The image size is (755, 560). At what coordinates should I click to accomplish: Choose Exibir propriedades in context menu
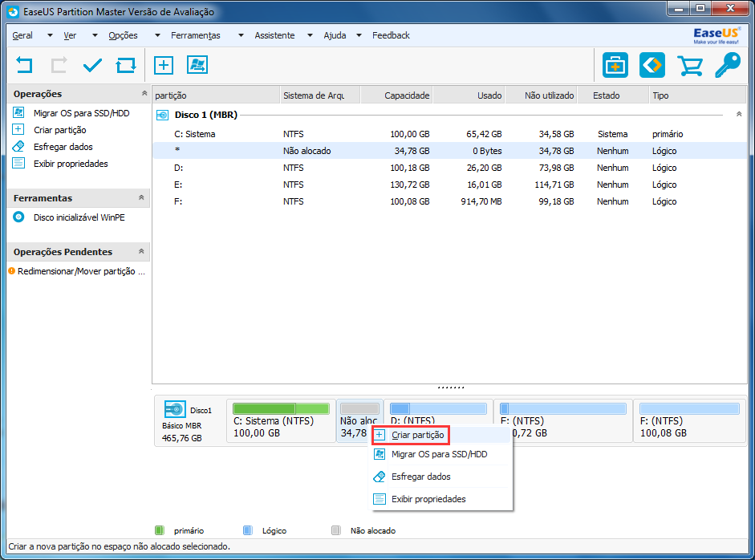[440, 499]
